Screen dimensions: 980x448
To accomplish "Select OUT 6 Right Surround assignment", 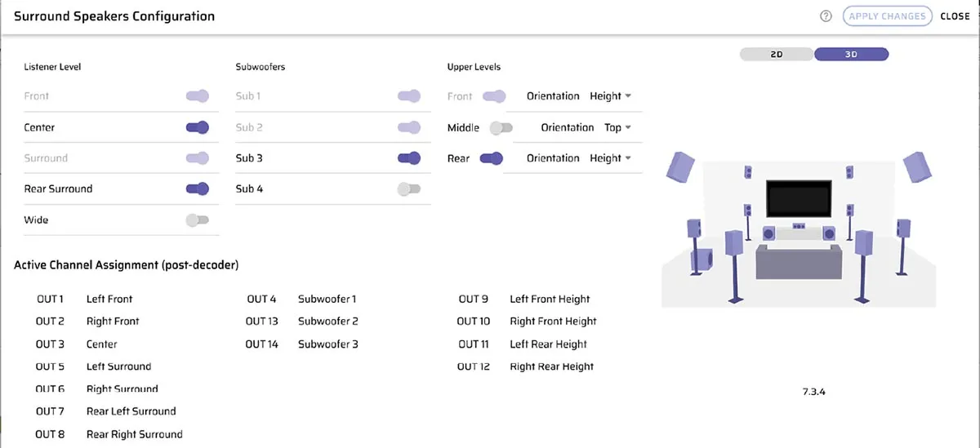I will (x=97, y=389).
